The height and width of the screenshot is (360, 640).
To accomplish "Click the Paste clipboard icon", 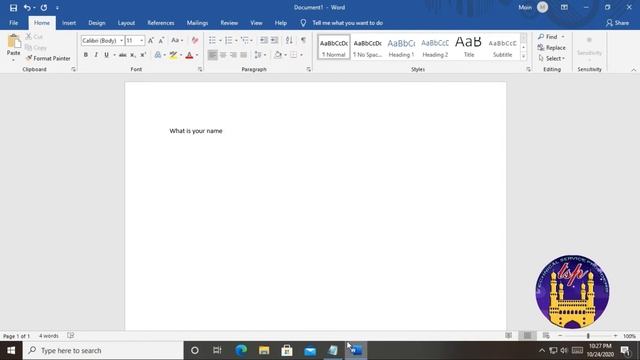I will point(13,42).
